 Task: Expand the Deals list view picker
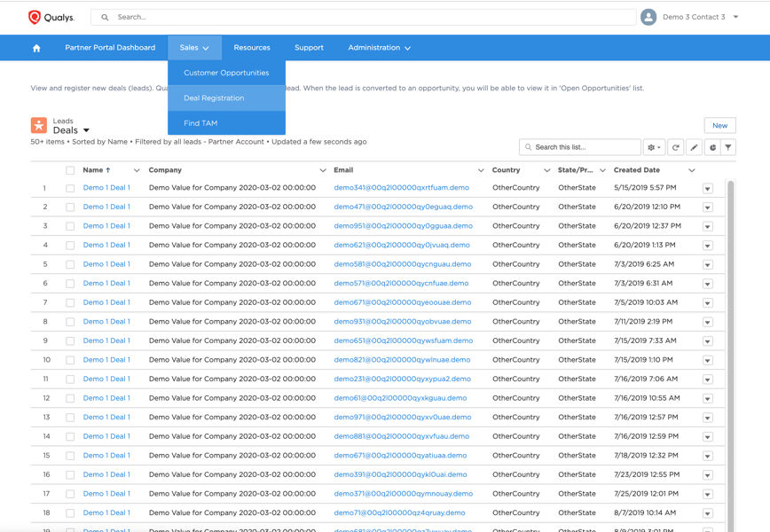[86, 131]
